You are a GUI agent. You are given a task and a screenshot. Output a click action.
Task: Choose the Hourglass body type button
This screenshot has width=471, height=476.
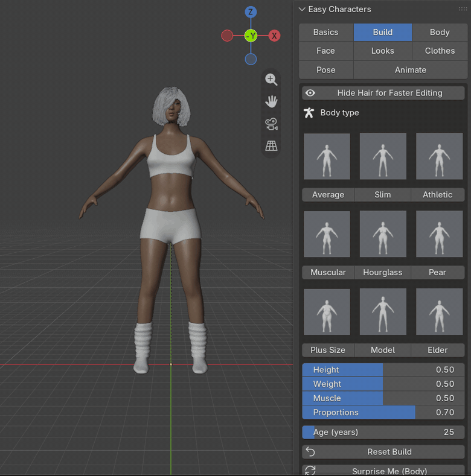[383, 272]
